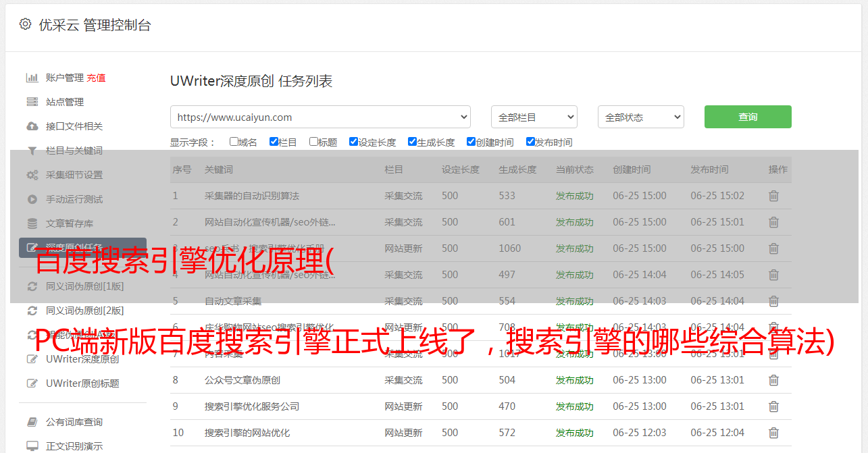The width and height of the screenshot is (868, 453).
Task: Open the https://www.ucaiyun.com site dropdown
Action: pyautogui.click(x=320, y=117)
